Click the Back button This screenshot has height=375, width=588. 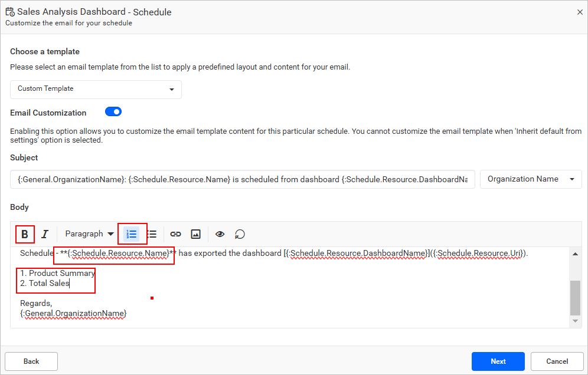31,361
